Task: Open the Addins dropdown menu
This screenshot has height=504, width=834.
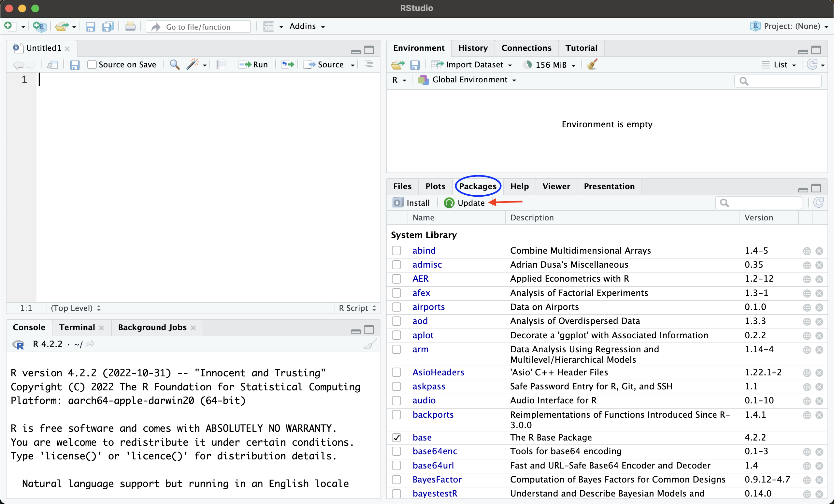Action: 307,26
